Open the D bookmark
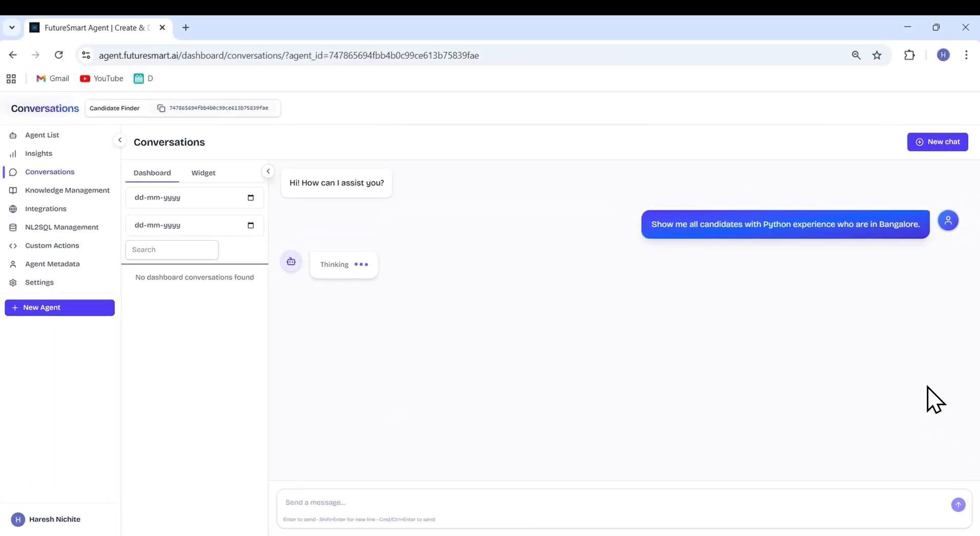The image size is (980, 536). tap(144, 78)
